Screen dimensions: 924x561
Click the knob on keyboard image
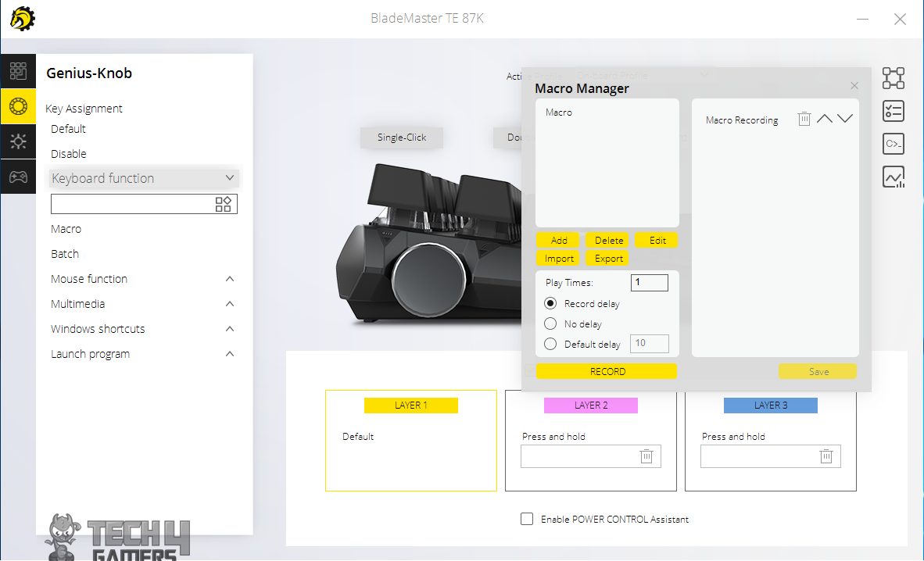[429, 278]
